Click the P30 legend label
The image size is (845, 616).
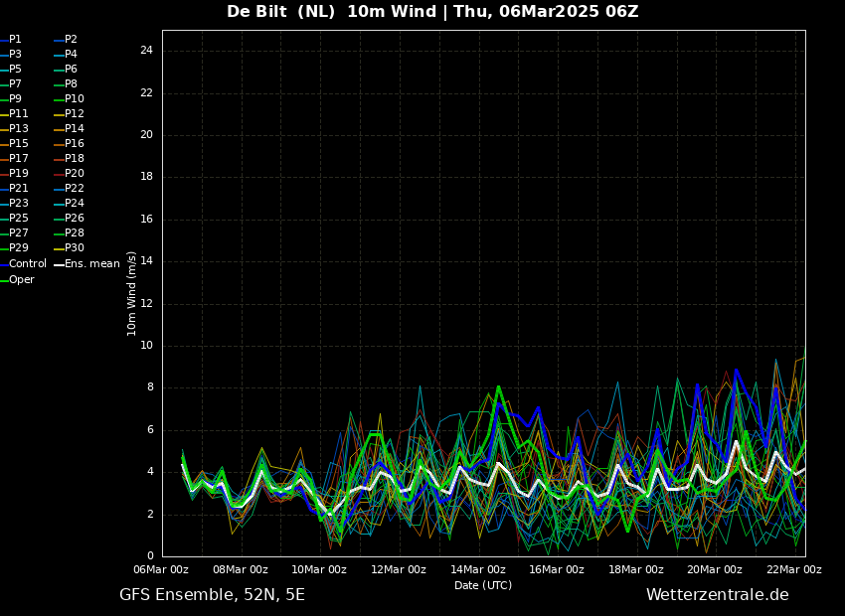(x=75, y=248)
